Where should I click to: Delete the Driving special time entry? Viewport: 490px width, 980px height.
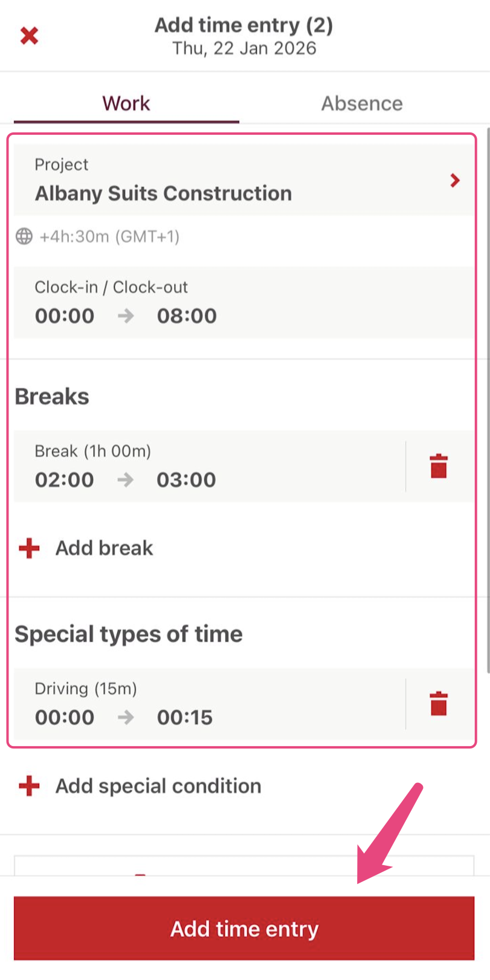click(x=439, y=704)
